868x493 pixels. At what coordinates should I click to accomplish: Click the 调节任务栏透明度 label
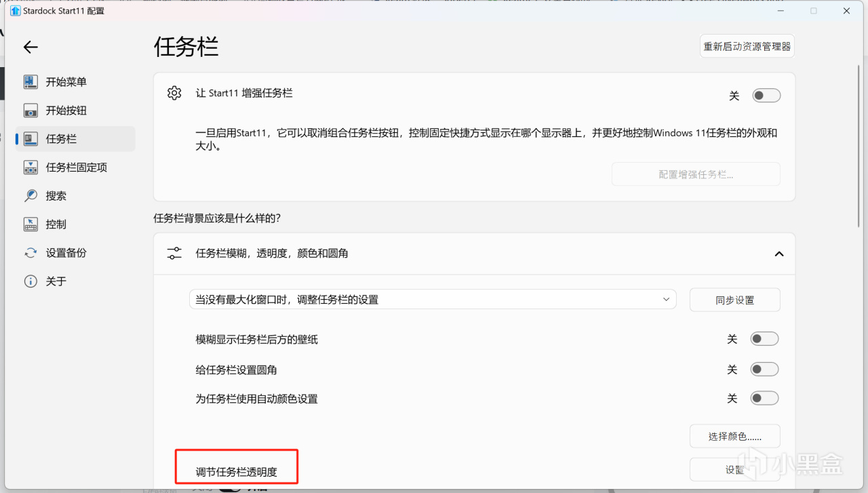coord(237,472)
